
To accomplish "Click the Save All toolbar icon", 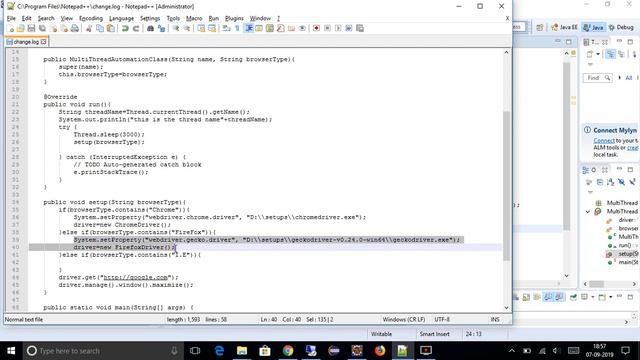I will tap(42, 29).
